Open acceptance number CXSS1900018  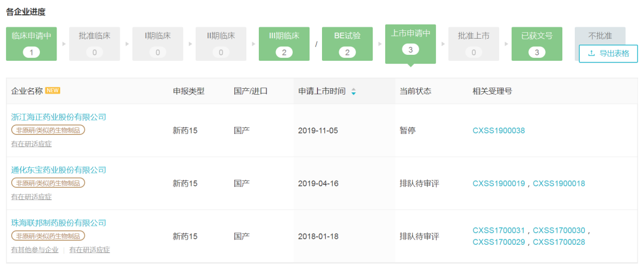point(559,183)
